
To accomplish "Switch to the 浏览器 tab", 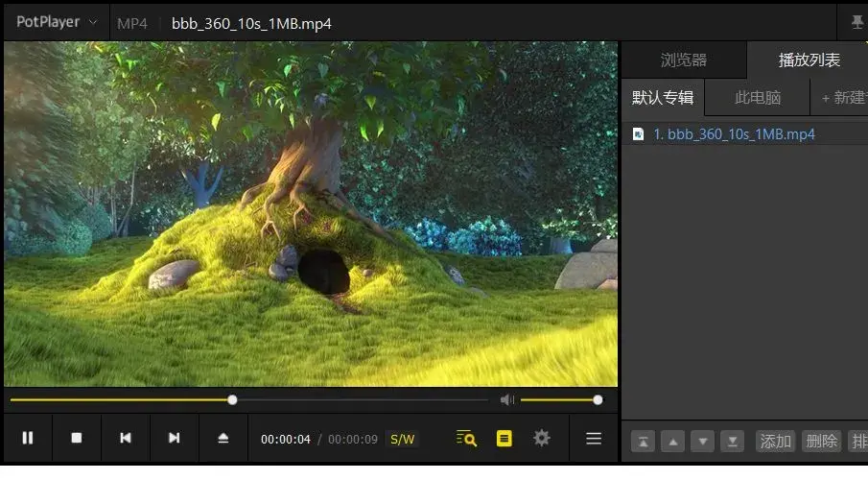I will (x=684, y=60).
